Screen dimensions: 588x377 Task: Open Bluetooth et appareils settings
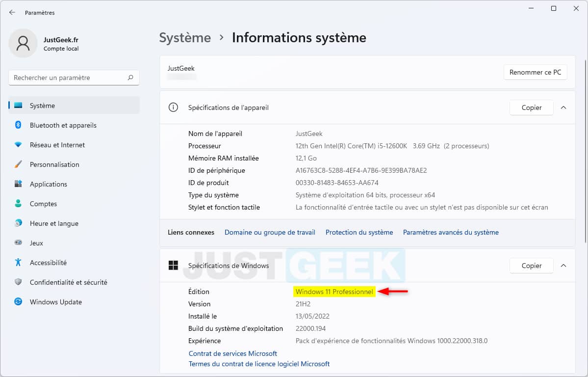[74, 125]
